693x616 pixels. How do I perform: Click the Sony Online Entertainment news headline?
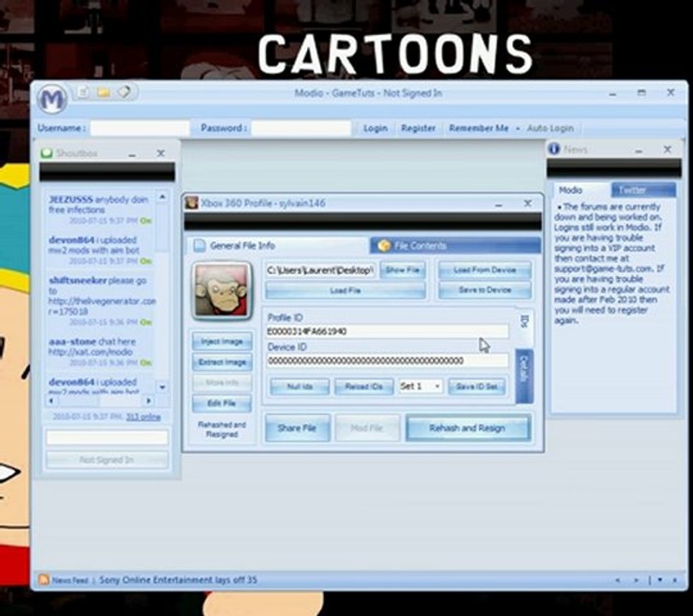point(178,580)
